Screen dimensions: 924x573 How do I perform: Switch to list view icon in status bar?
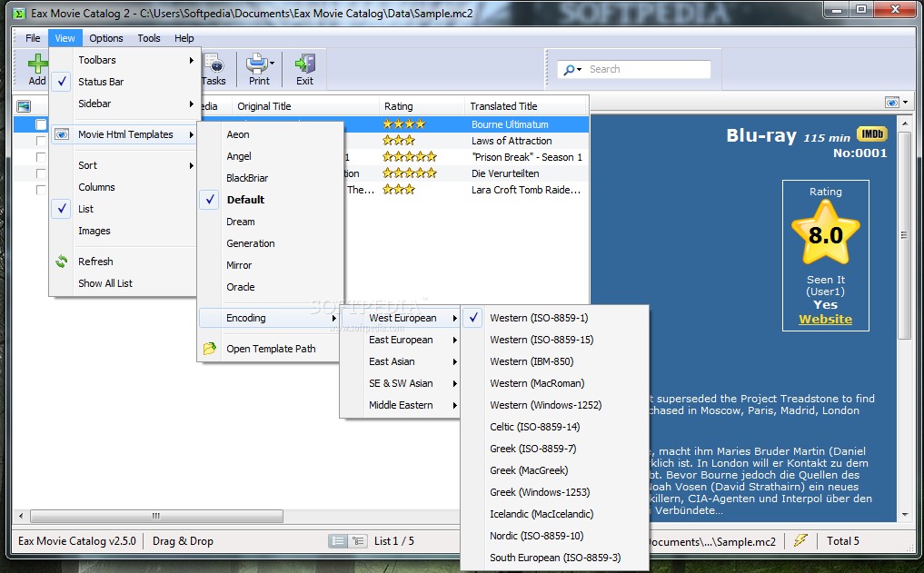pyautogui.click(x=338, y=540)
